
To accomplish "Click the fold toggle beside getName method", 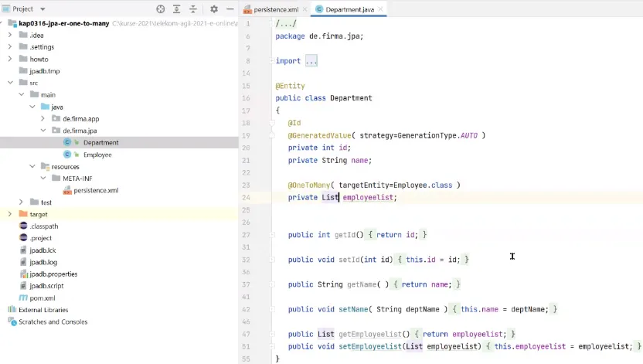I will [x=272, y=284].
